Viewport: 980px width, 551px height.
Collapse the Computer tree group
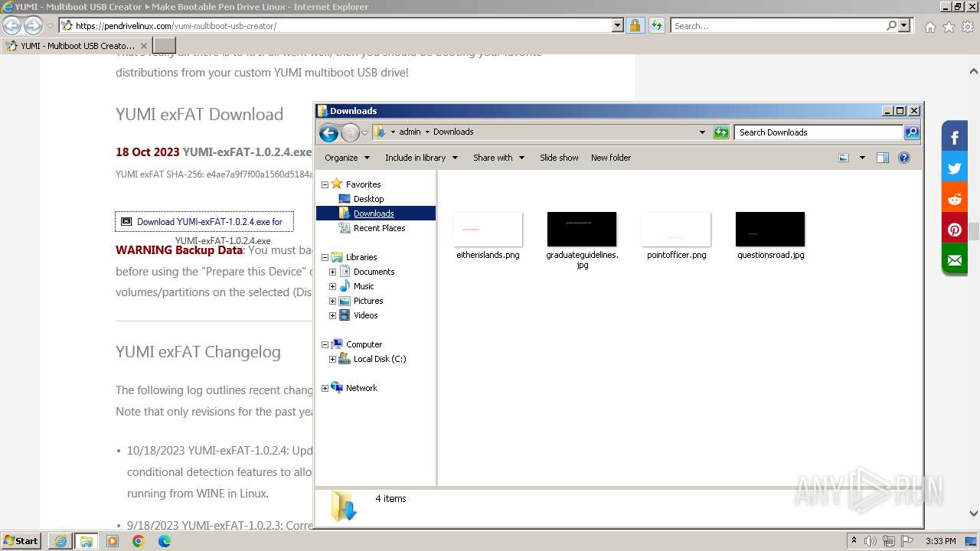click(x=325, y=344)
